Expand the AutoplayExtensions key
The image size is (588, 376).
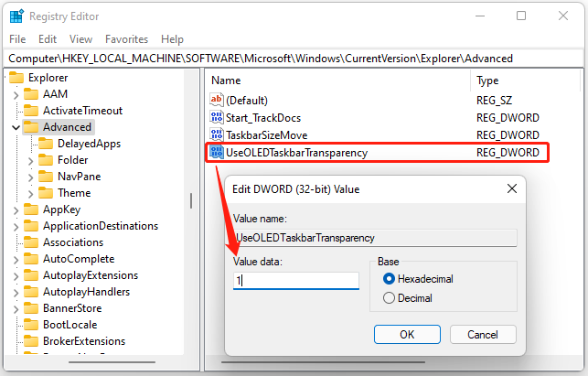pyautogui.click(x=16, y=276)
